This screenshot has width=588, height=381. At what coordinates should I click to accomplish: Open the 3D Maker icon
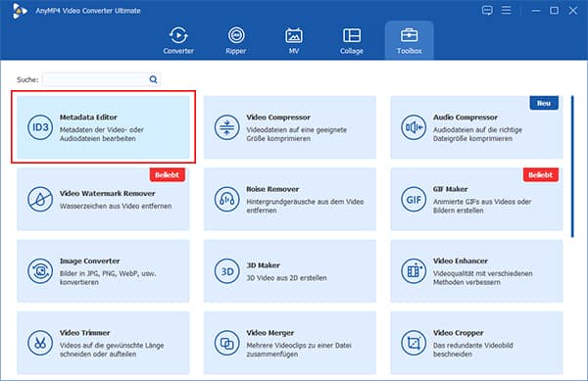click(x=227, y=271)
